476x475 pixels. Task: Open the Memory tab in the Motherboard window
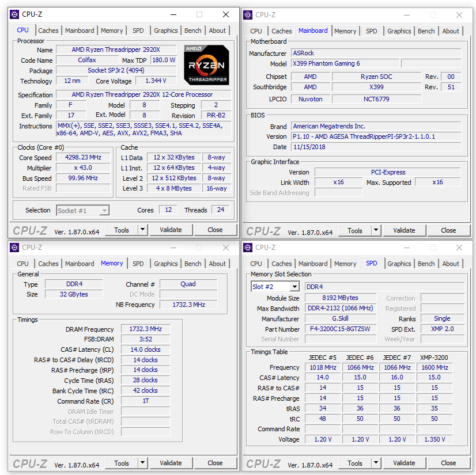[345, 31]
